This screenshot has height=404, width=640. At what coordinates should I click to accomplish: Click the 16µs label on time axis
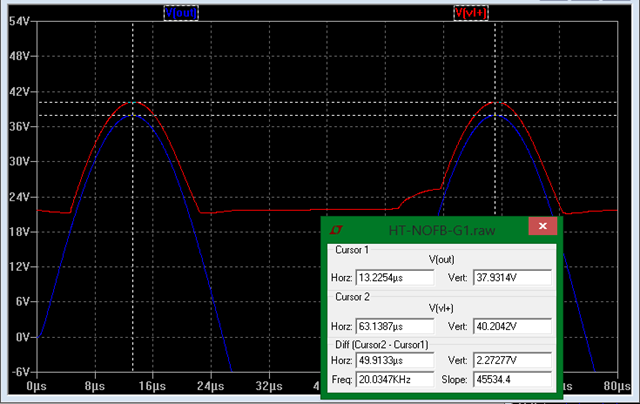point(150,385)
